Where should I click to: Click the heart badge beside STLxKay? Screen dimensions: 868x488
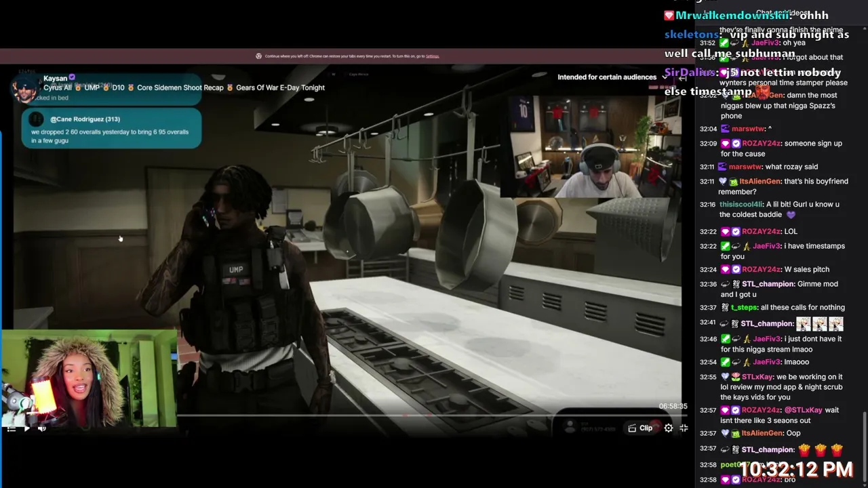[x=725, y=377]
